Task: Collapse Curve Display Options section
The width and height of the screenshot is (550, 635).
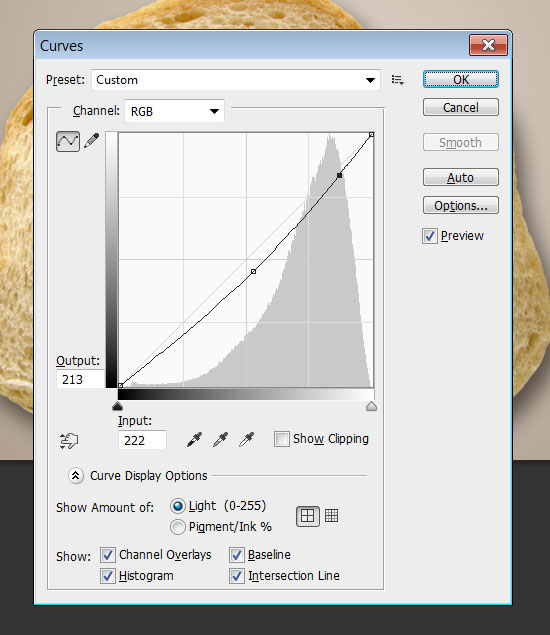Action: (x=76, y=475)
